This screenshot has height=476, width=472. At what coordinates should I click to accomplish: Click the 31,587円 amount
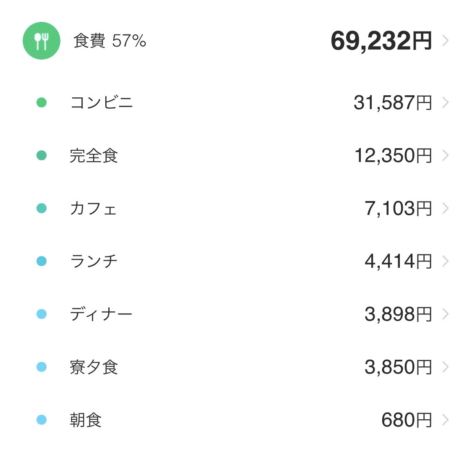click(393, 102)
